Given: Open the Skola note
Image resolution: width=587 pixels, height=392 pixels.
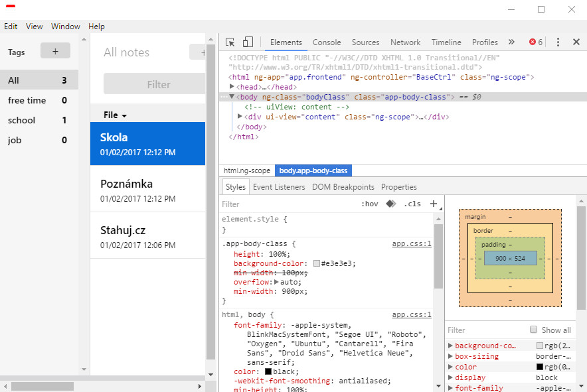Looking at the screenshot, I should [147, 144].
